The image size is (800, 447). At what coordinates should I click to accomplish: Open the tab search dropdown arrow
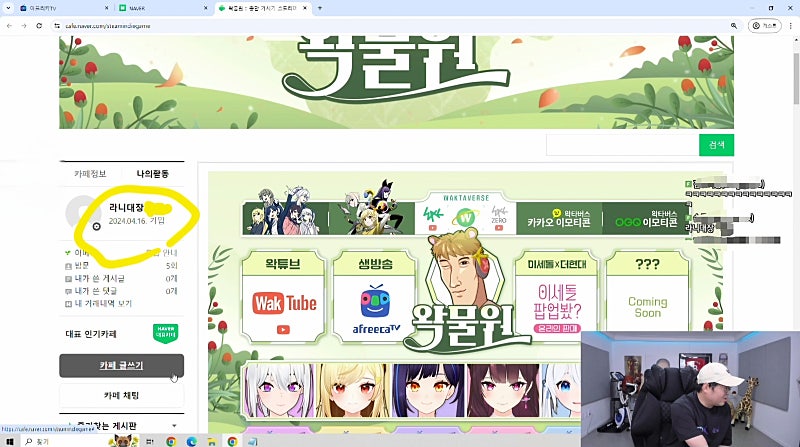[8, 8]
